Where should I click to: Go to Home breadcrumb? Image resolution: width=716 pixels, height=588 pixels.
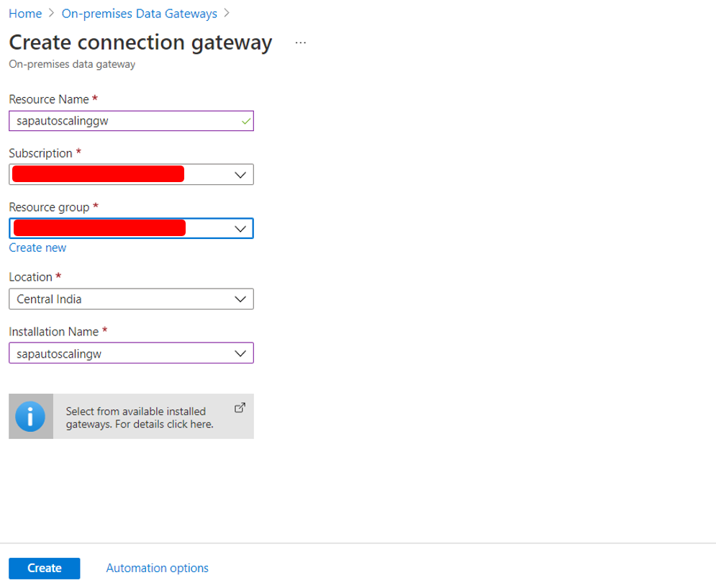coord(25,14)
